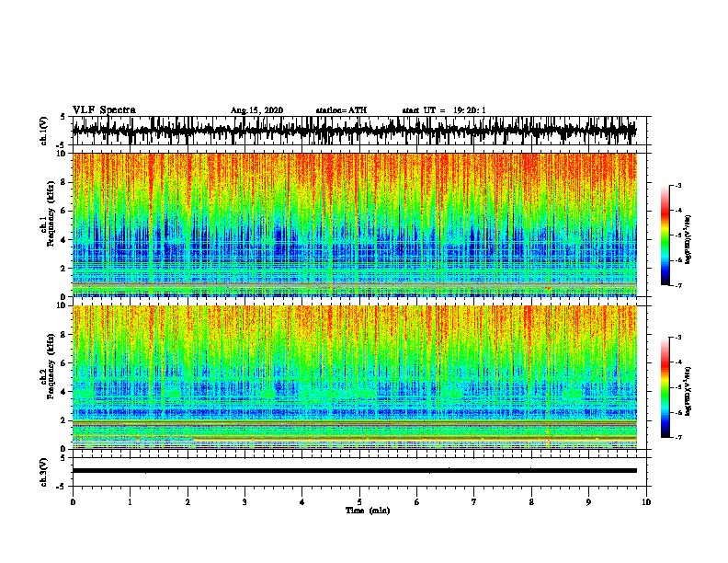Click the time axis tick label "1"

[130, 502]
